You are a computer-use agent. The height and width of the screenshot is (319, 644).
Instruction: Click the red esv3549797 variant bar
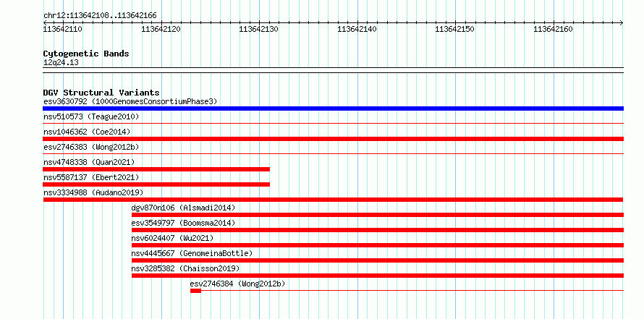[x=378, y=230]
